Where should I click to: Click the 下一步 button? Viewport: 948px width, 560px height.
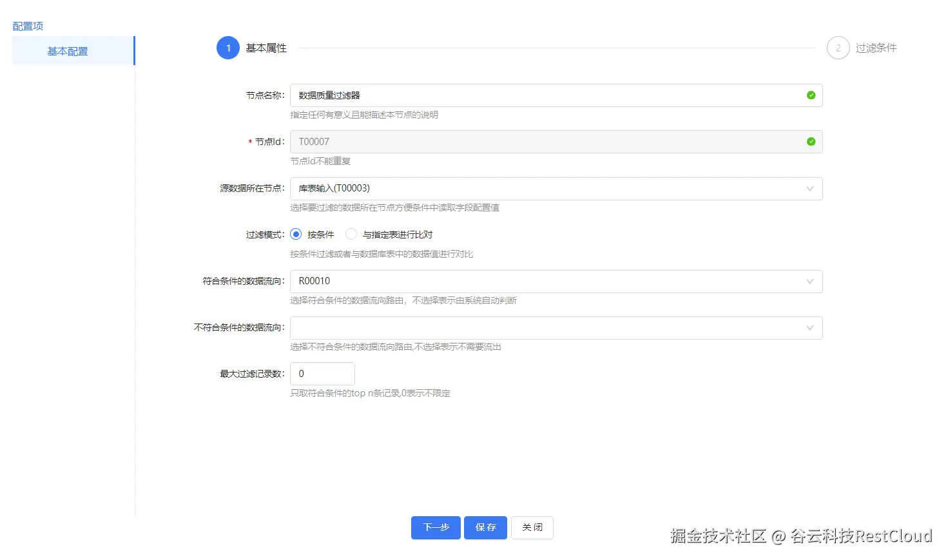(x=436, y=528)
